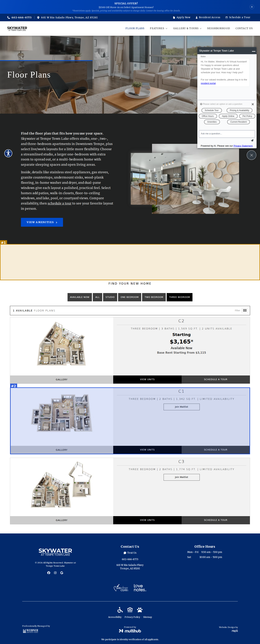Open the Filter hamburger menu
This screenshot has width=260, height=644.
(x=245, y=311)
